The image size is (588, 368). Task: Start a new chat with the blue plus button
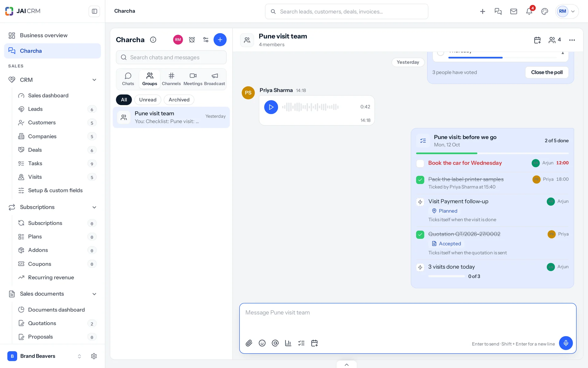click(220, 40)
